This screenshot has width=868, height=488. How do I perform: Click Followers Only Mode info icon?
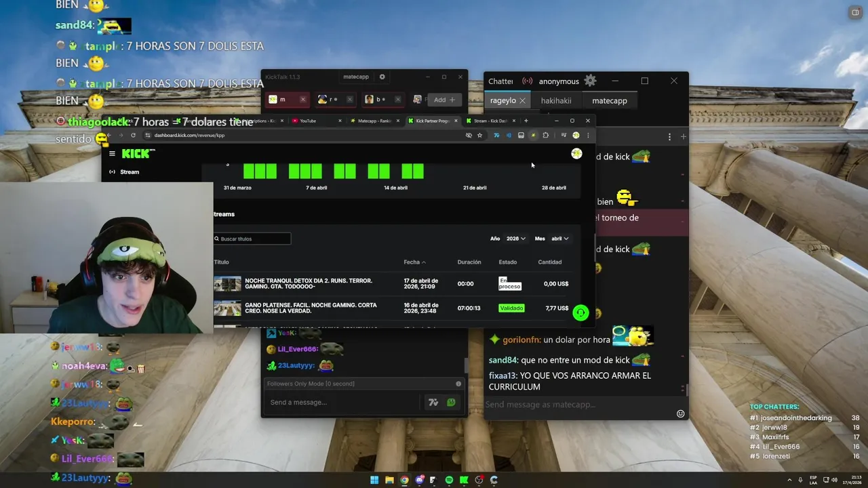tap(458, 384)
